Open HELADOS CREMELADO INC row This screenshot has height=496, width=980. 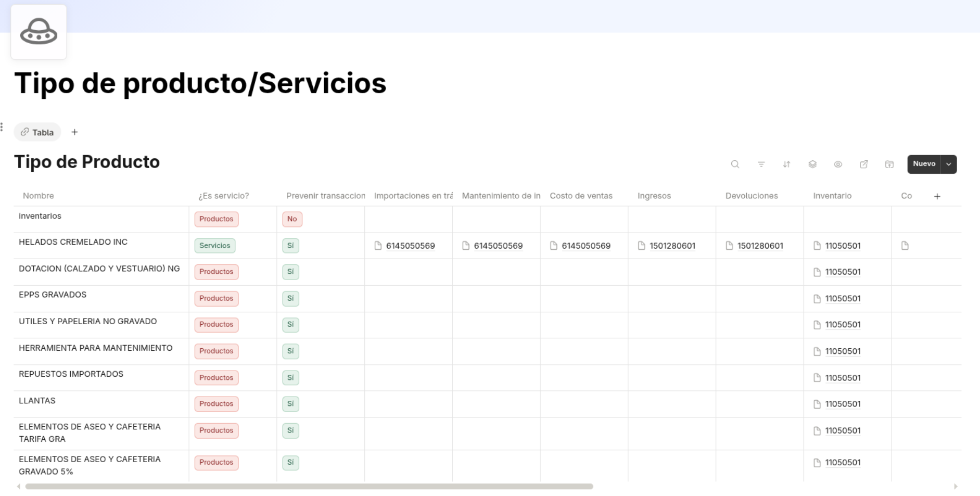(x=73, y=242)
